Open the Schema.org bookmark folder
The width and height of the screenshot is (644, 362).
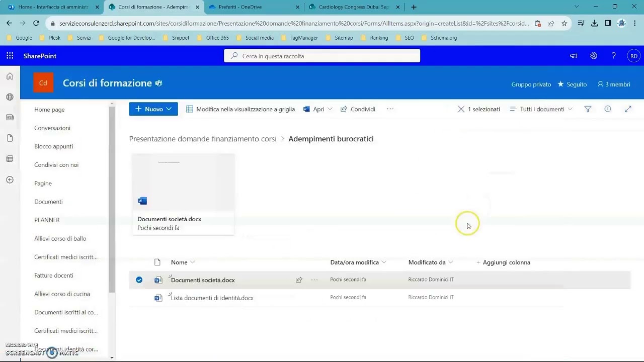(x=439, y=38)
